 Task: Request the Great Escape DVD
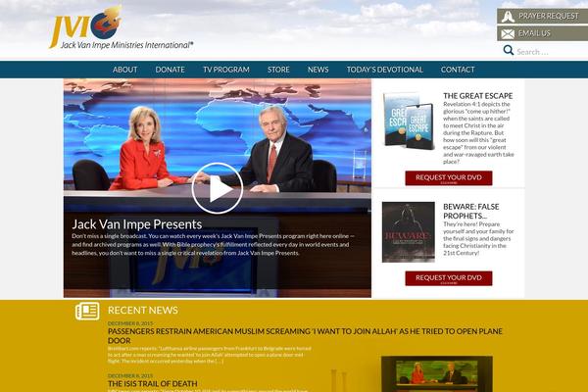449,178
